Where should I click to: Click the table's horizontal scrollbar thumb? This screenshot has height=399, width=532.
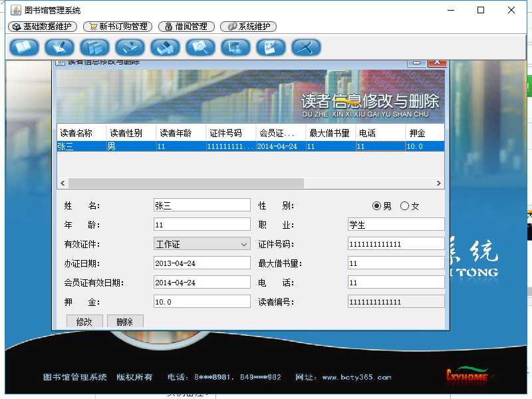click(186, 183)
